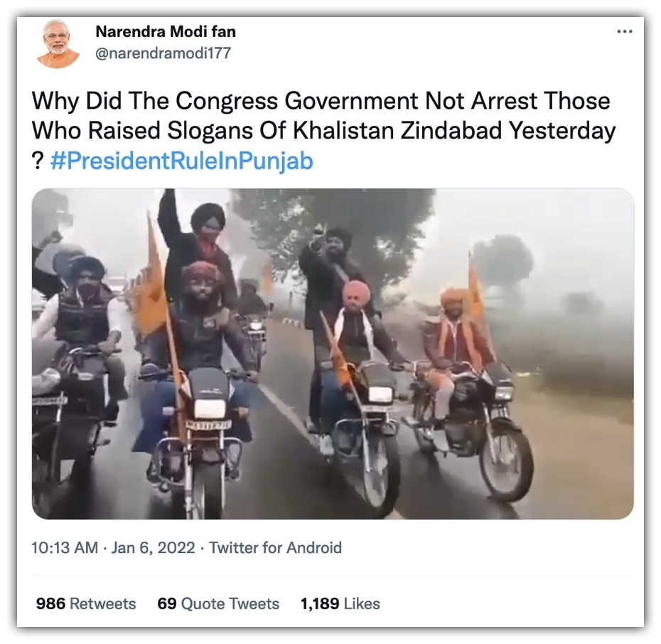Click the 10:13 AM timestamp
The width and height of the screenshot is (661, 644).
click(x=65, y=547)
